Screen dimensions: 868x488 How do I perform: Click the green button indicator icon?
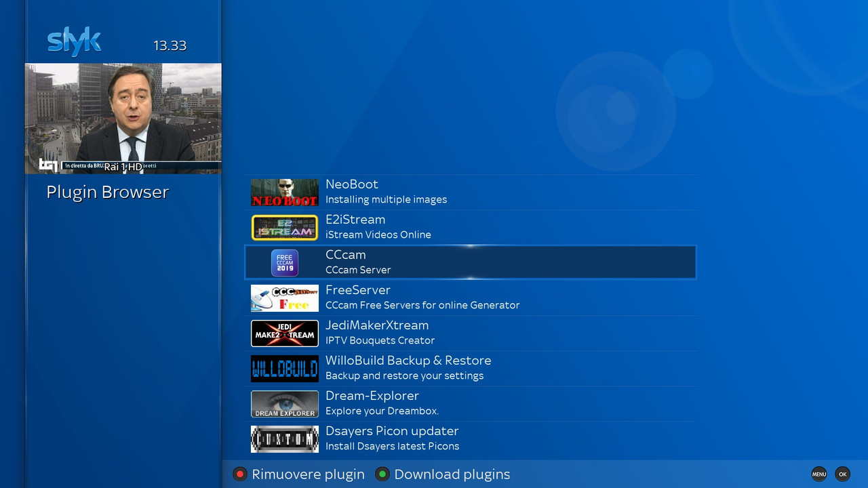(382, 474)
